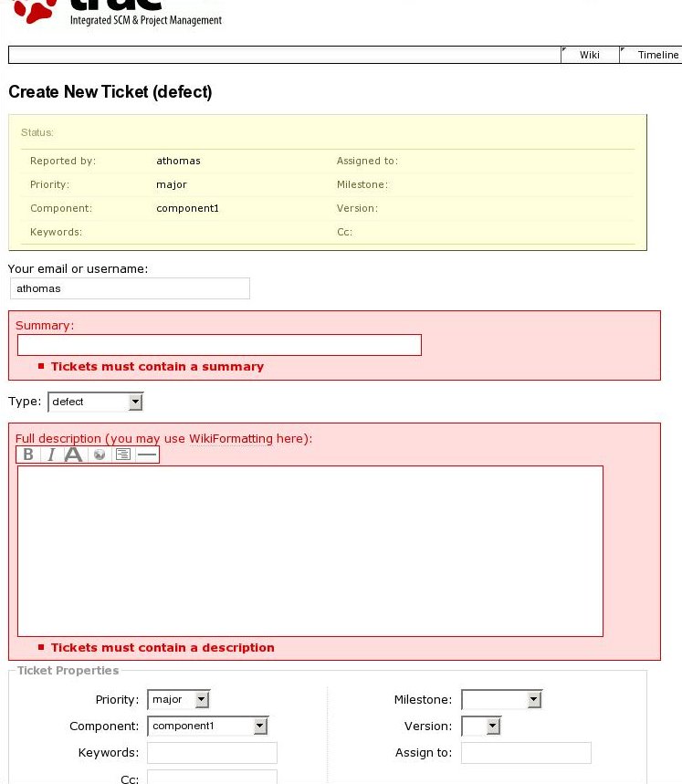The width and height of the screenshot is (682, 784).
Task: Expand the Version dropdown
Action: point(481,727)
